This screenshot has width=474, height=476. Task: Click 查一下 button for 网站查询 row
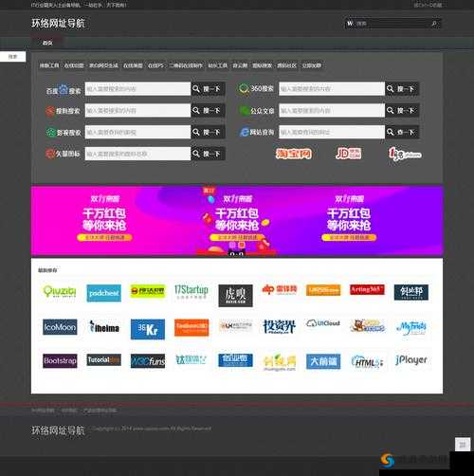402,132
